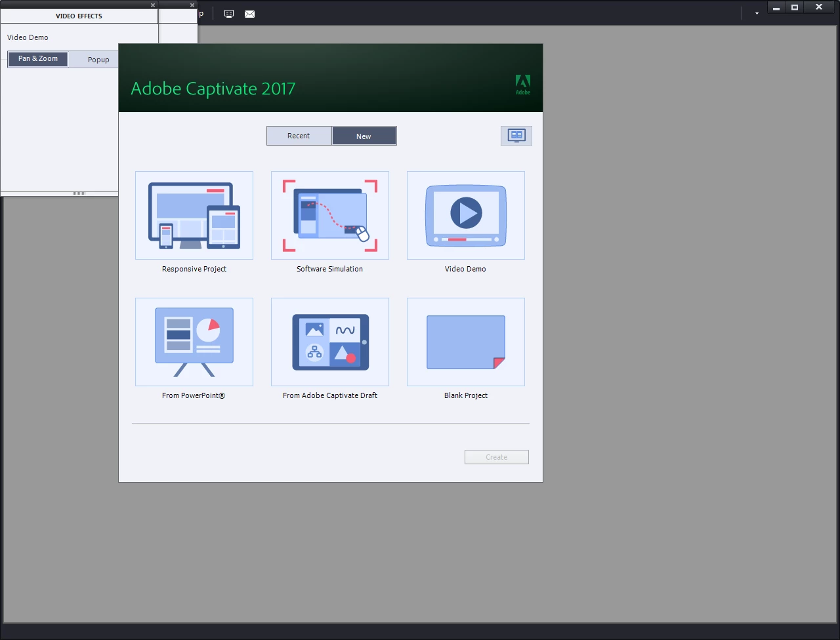Click the Create button
Screen dimensions: 840x640
pyautogui.click(x=497, y=457)
